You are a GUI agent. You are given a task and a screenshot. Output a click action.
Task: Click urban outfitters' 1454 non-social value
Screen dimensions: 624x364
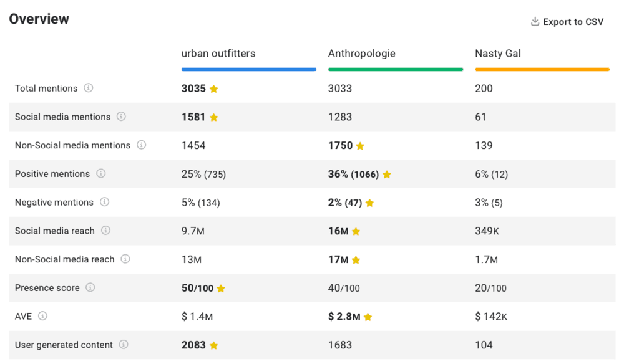coord(193,146)
